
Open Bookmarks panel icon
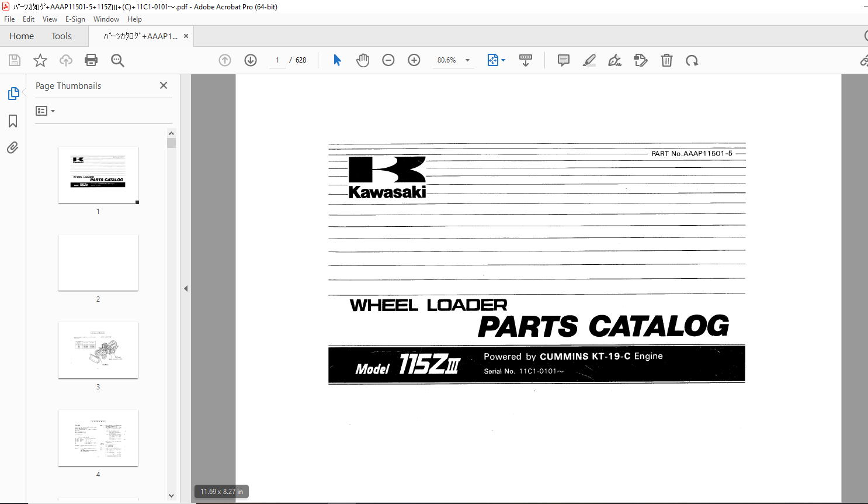coord(13,121)
